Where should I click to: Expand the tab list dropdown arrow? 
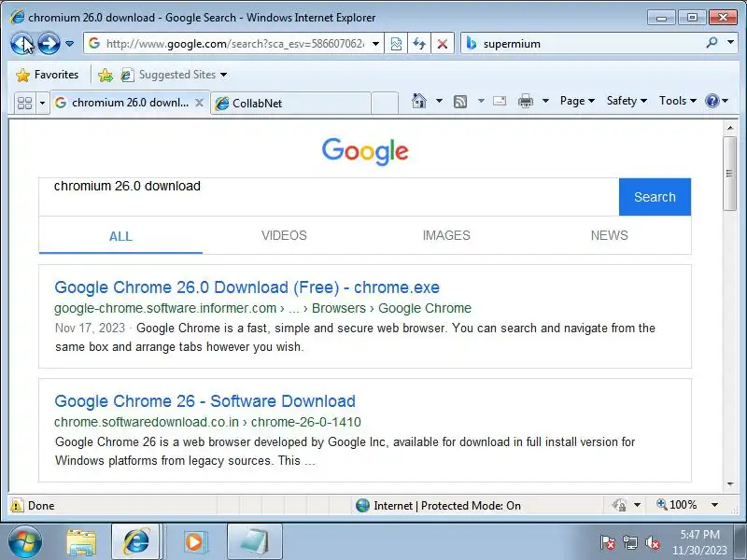[42, 103]
